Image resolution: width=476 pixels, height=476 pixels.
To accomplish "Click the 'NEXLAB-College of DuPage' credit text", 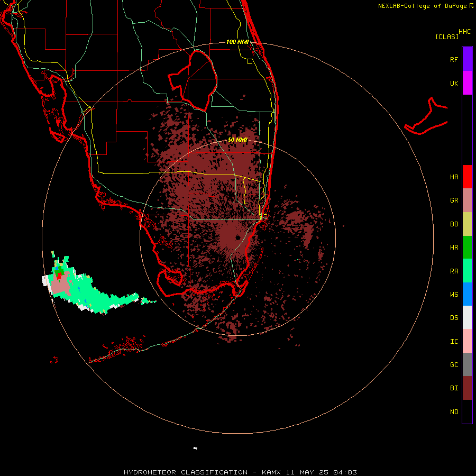I will pos(422,6).
